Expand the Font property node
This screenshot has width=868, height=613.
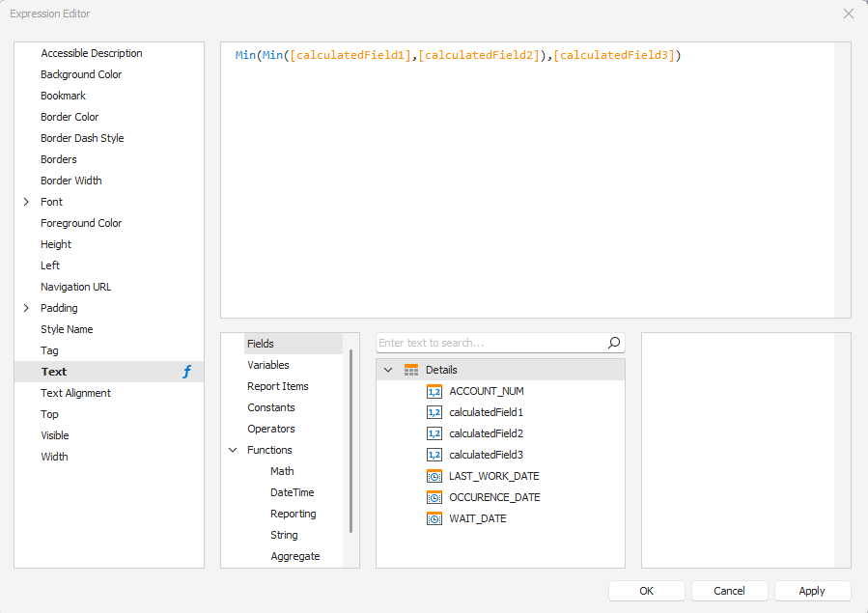pyautogui.click(x=26, y=202)
